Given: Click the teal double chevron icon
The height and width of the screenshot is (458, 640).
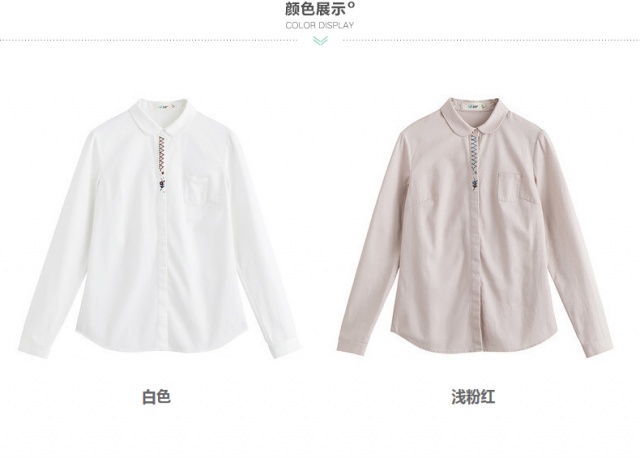Looking at the screenshot, I should pos(320,40).
